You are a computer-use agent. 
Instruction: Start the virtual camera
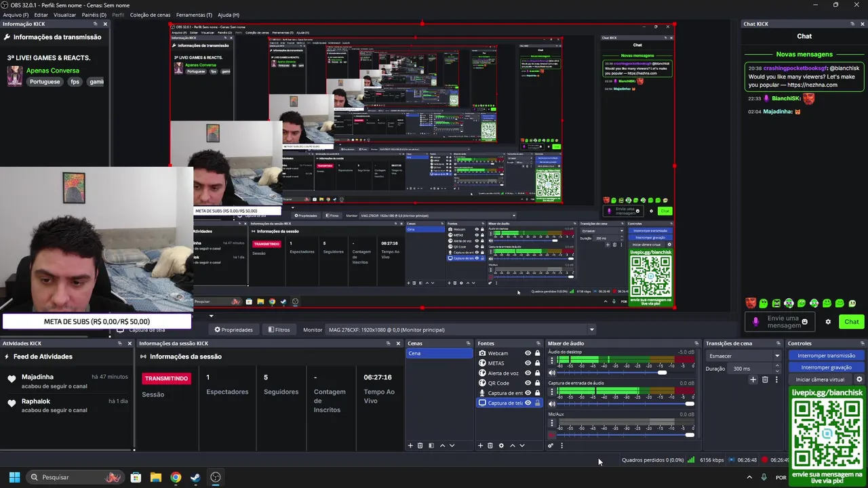point(820,380)
